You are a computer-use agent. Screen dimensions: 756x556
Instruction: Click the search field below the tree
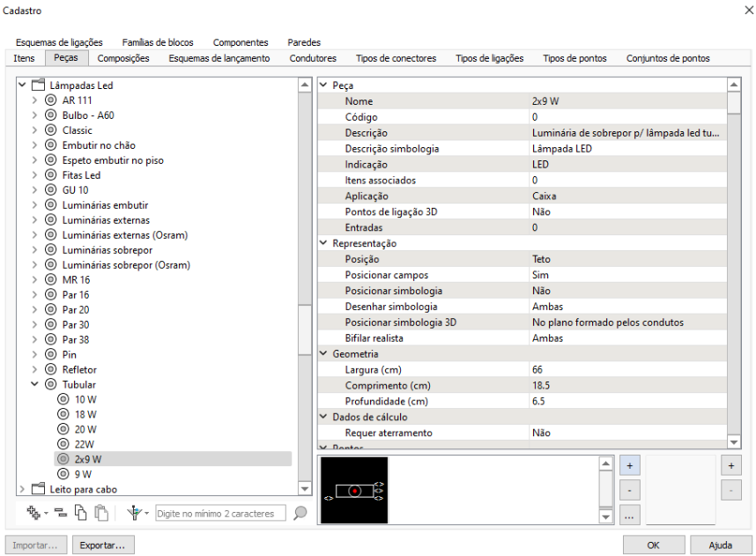pyautogui.click(x=220, y=513)
